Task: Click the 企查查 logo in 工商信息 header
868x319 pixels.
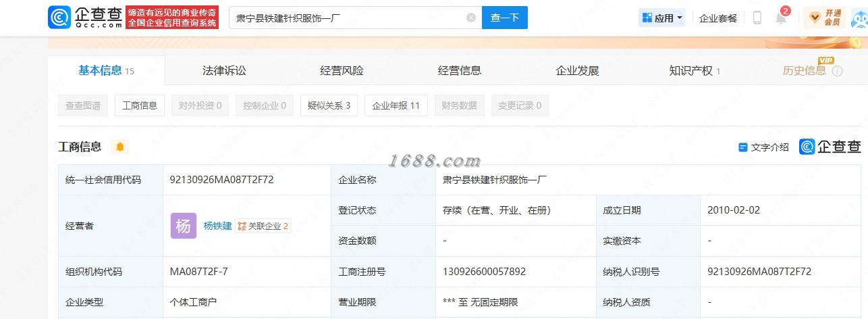Action: [830, 146]
